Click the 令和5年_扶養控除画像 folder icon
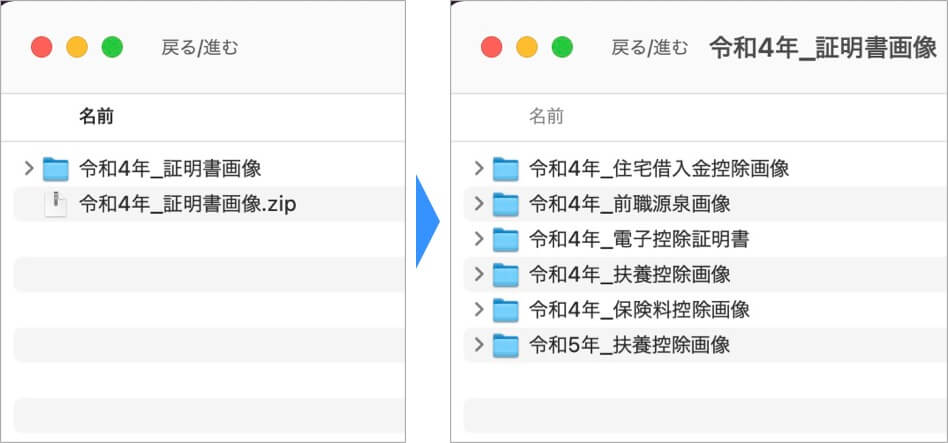The image size is (948, 443). [506, 345]
